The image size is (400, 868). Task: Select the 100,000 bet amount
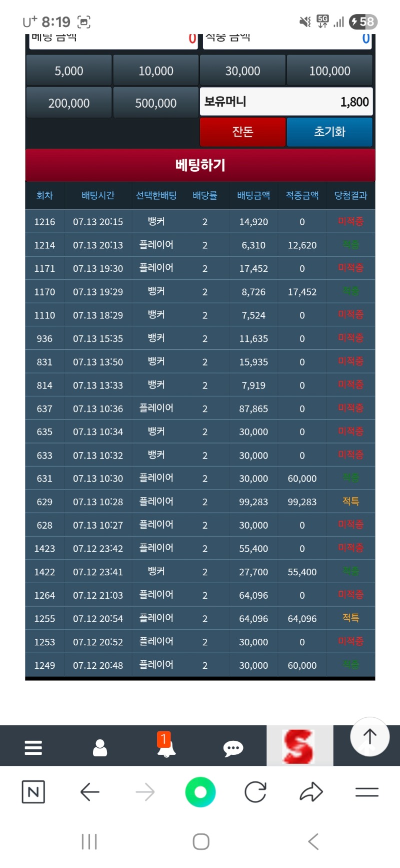tap(329, 71)
